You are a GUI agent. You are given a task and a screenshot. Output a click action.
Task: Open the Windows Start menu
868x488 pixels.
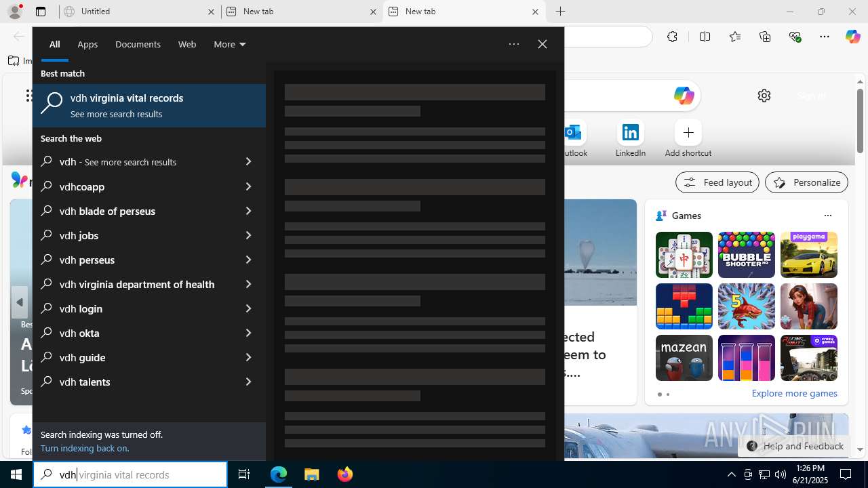[16, 474]
